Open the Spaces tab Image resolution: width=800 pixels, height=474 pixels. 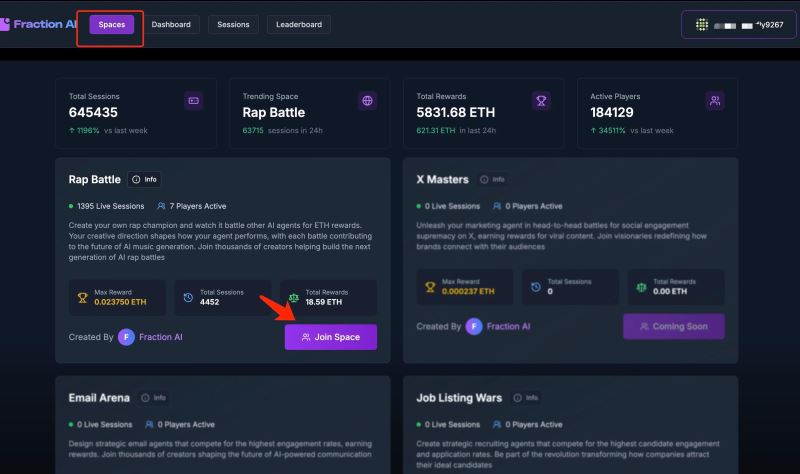[112, 24]
